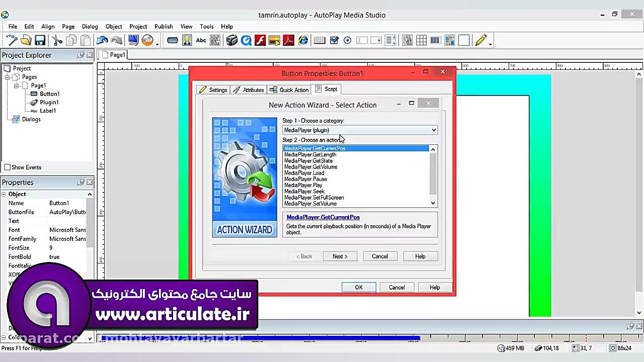Insert a Label object using the Abc tool
The image size is (644, 362).
tap(201, 40)
